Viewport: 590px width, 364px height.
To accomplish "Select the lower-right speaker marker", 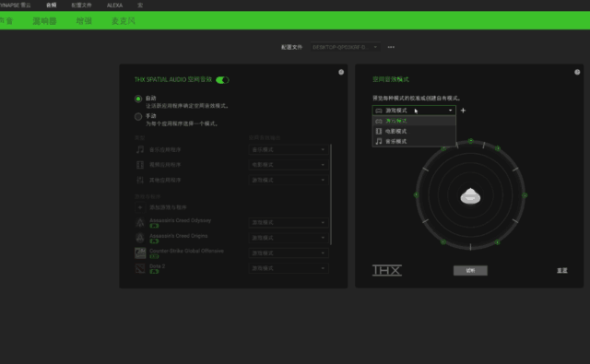I will point(498,242).
